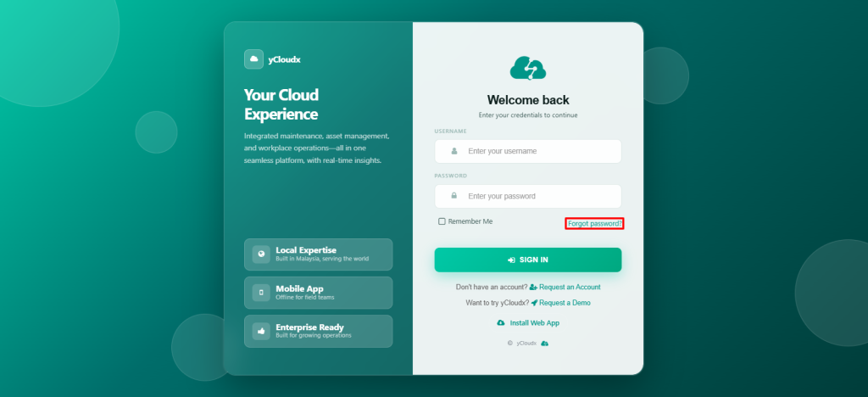Click the phone icon on Mobile App

pyautogui.click(x=261, y=293)
